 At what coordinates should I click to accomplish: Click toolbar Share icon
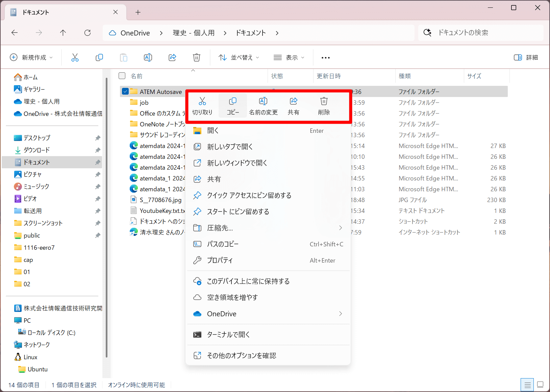pos(172,57)
